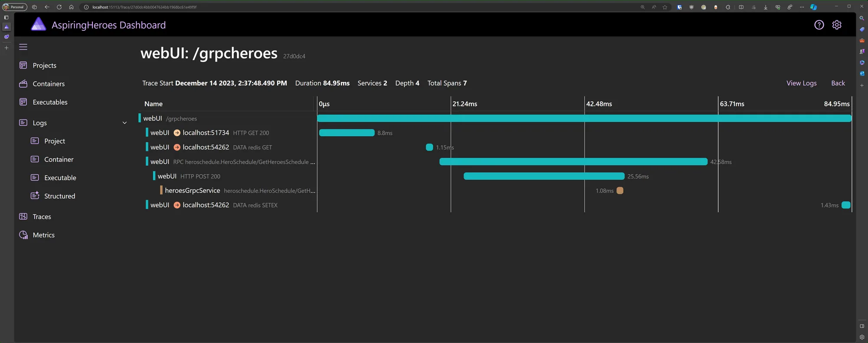Go back using browser back arrow
868x343 pixels.
tap(47, 7)
